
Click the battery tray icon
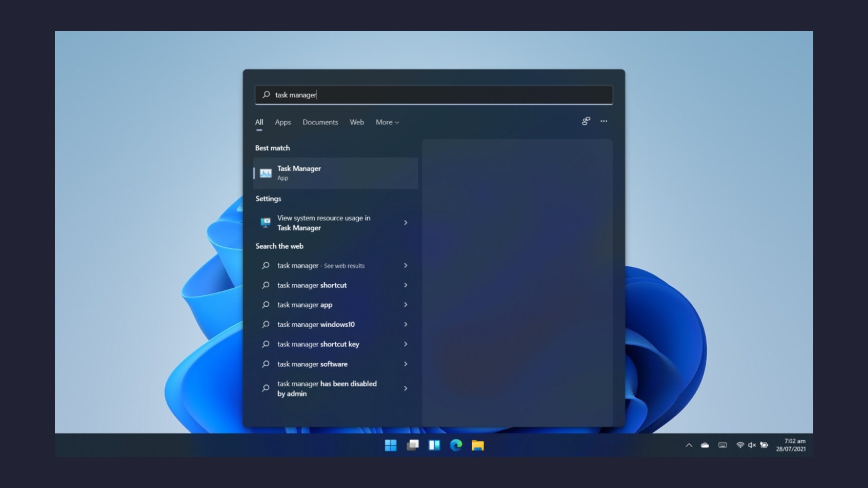pos(764,445)
